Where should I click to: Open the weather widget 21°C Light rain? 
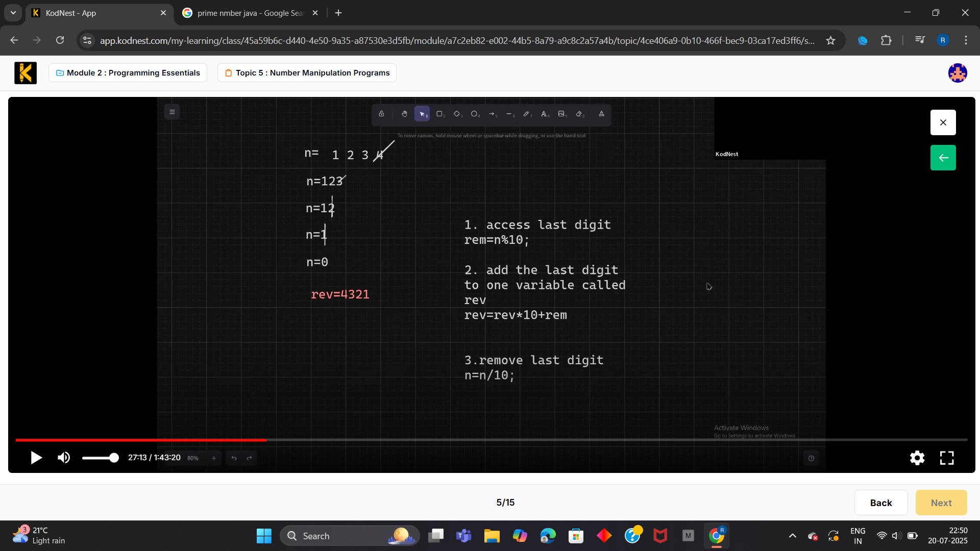pos(39,536)
